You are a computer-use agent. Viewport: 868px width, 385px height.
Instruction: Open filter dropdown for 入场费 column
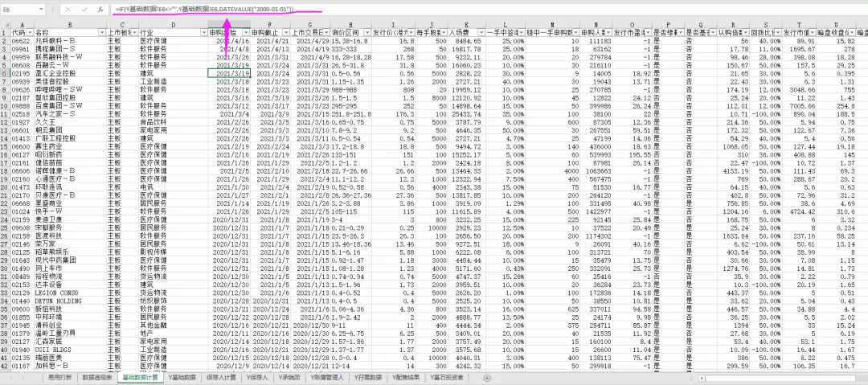481,33
